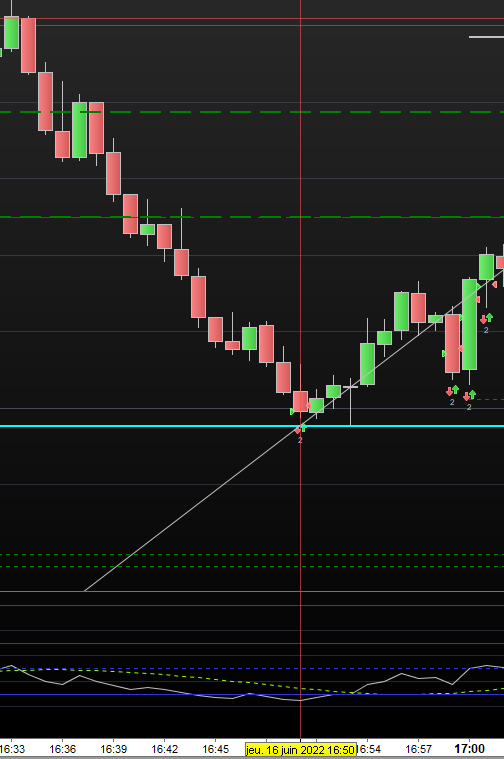
Task: Click the trade arrows marker under the 16:59 red candle
Action: [452, 390]
